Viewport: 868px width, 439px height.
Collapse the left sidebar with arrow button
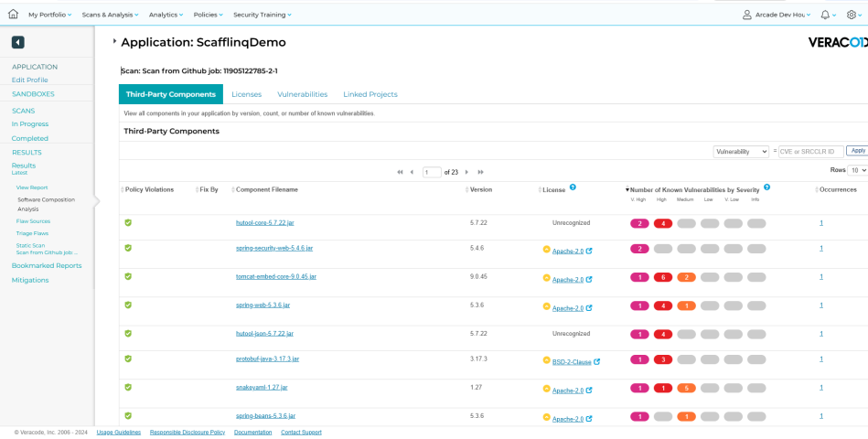pyautogui.click(x=18, y=42)
